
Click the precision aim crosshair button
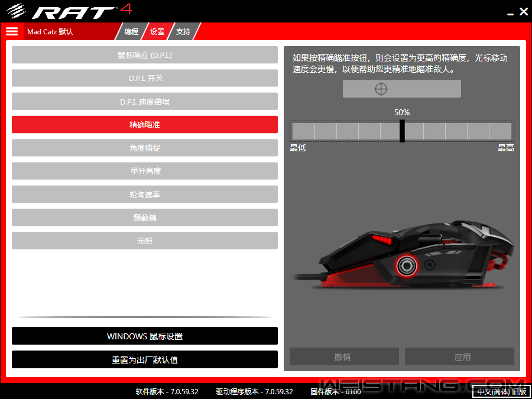coord(402,89)
